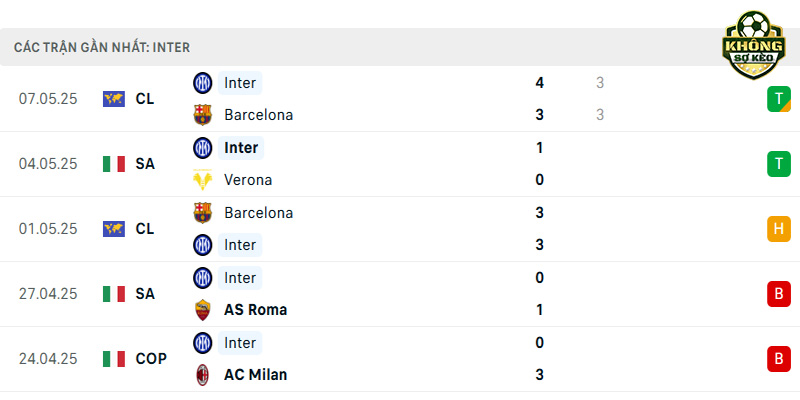This screenshot has height=400, width=800.
Task: Click the Không Sợ Kèo logo
Action: tap(753, 45)
